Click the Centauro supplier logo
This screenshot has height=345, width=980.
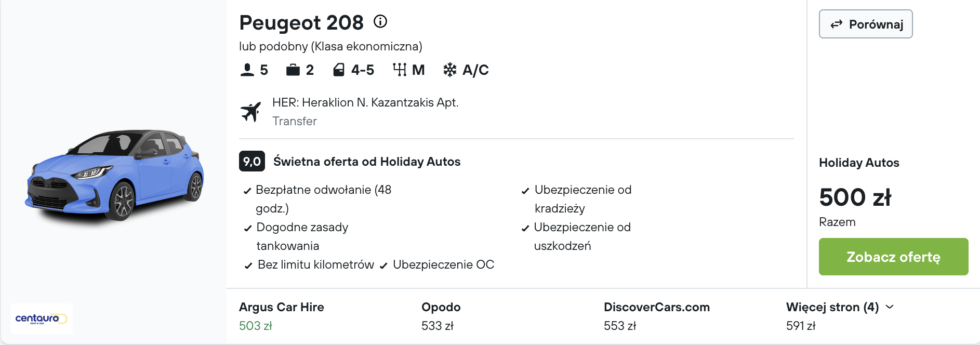(41, 319)
